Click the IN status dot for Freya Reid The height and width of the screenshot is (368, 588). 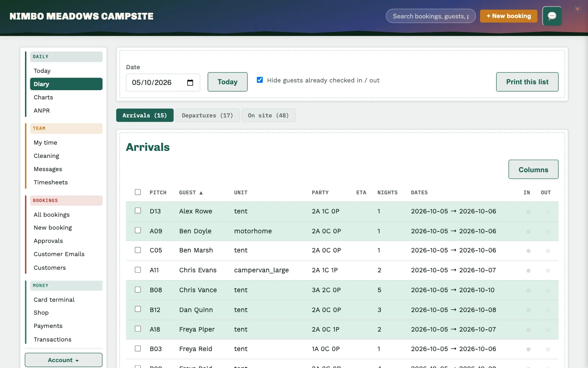(x=528, y=349)
